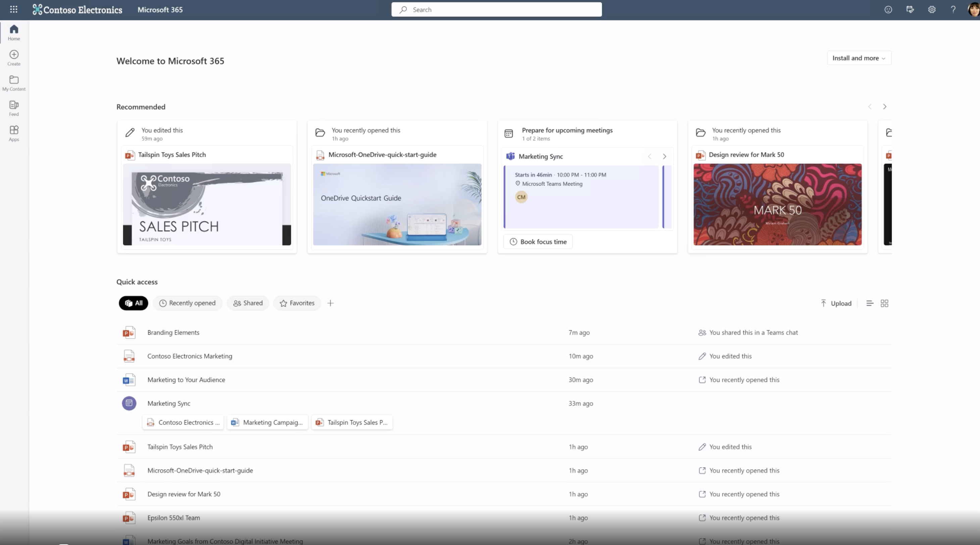This screenshot has width=980, height=545.
Task: Switch to grid view layout
Action: coord(884,303)
